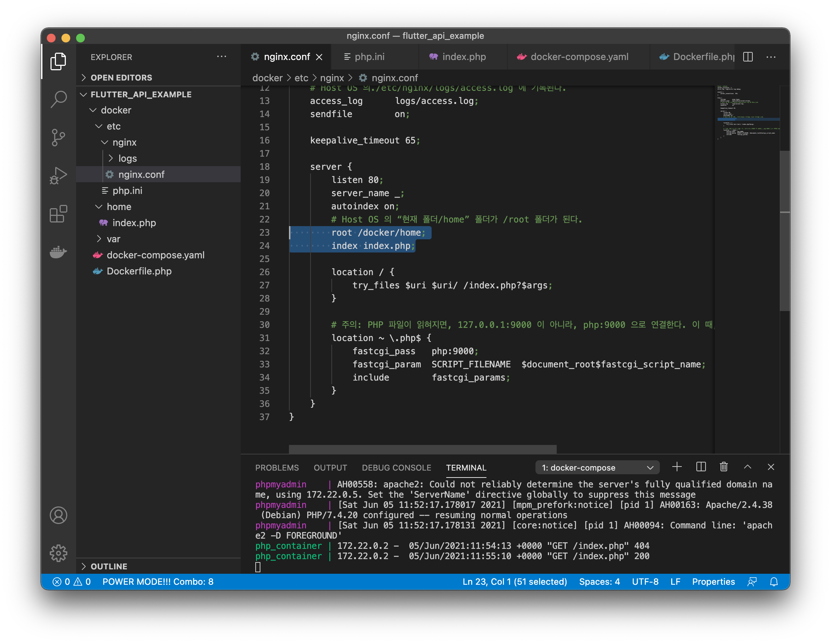This screenshot has width=831, height=644.
Task: Open the Docker view in activity bar
Action: (58, 252)
